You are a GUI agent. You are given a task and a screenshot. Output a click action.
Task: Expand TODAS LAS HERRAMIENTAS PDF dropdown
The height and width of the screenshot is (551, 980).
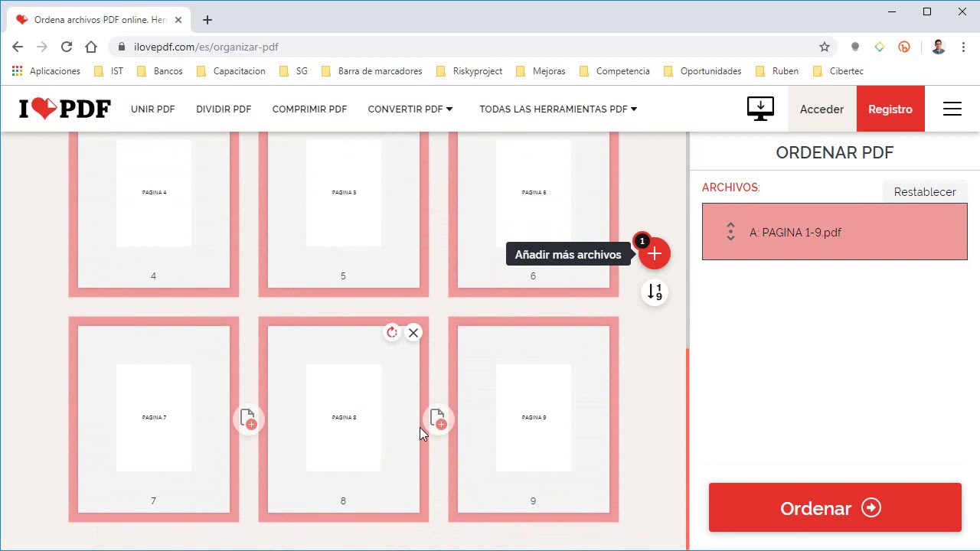tap(558, 109)
